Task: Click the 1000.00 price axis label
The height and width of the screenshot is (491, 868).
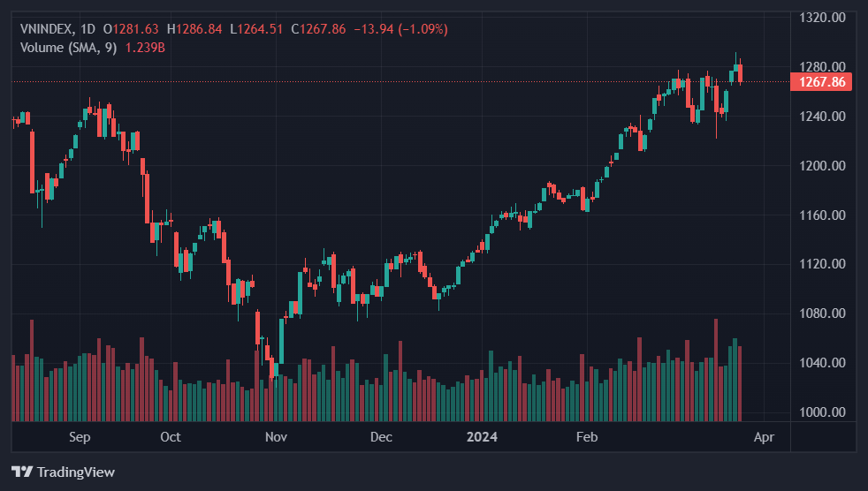Action: coord(823,412)
